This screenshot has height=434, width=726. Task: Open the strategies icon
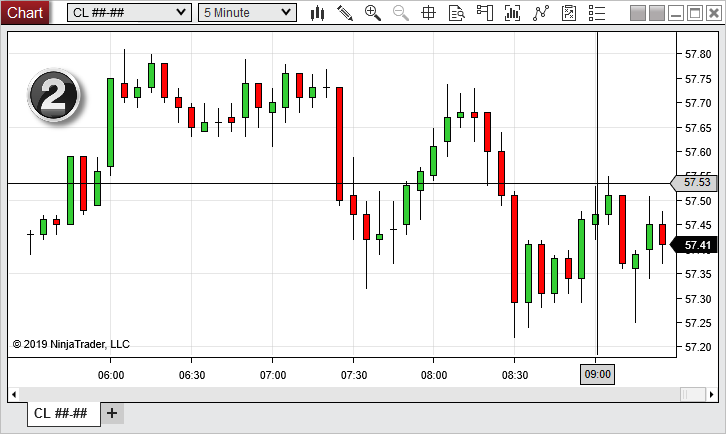569,13
